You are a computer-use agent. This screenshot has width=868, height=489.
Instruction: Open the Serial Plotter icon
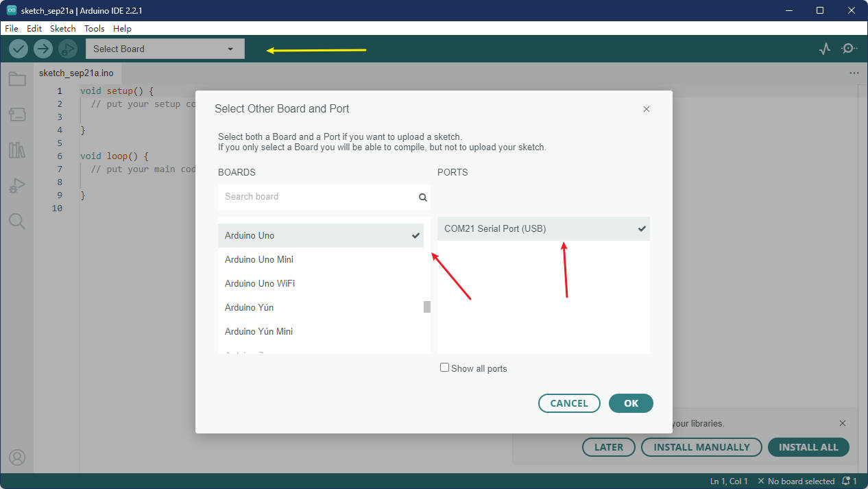[825, 49]
